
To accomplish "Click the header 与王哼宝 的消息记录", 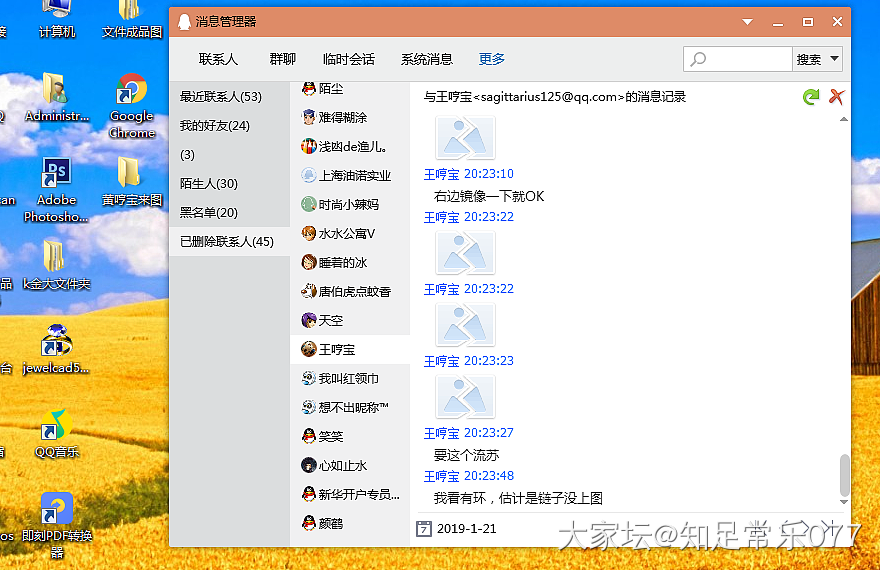I will click(x=554, y=96).
